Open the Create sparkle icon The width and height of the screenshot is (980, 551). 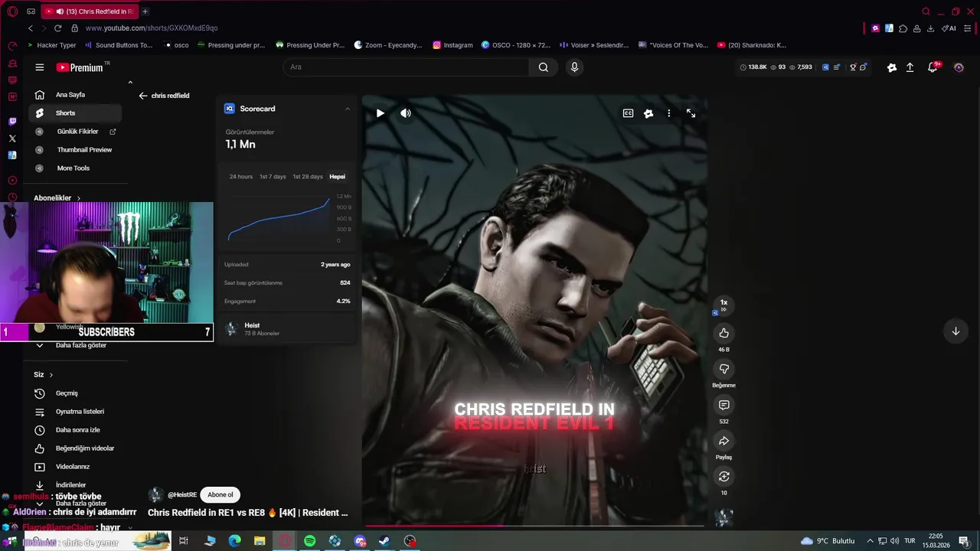[x=891, y=67]
